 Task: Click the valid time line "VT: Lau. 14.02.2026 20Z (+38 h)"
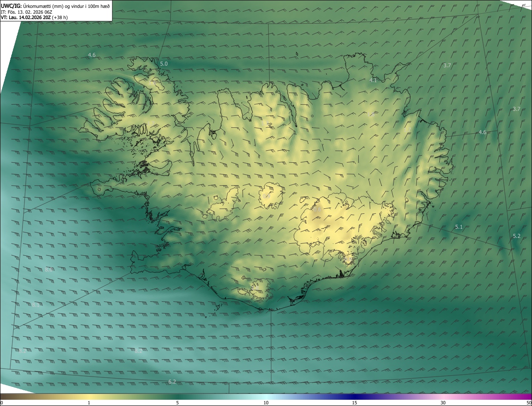tap(34, 17)
